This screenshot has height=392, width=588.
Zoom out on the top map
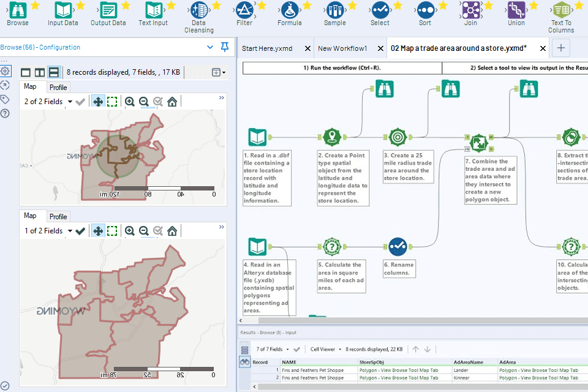pyautogui.click(x=143, y=102)
